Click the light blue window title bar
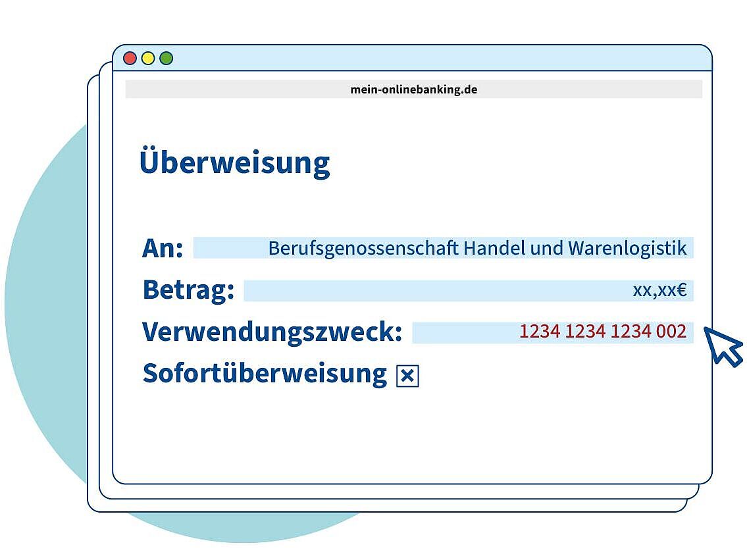747x560 pixels. click(434, 58)
